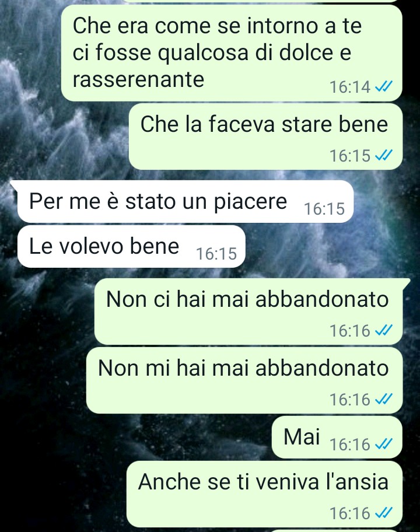Tap blue ticks on 'Non mi hai mai abbandonato'
This screenshot has width=420, height=532.
coord(384,399)
